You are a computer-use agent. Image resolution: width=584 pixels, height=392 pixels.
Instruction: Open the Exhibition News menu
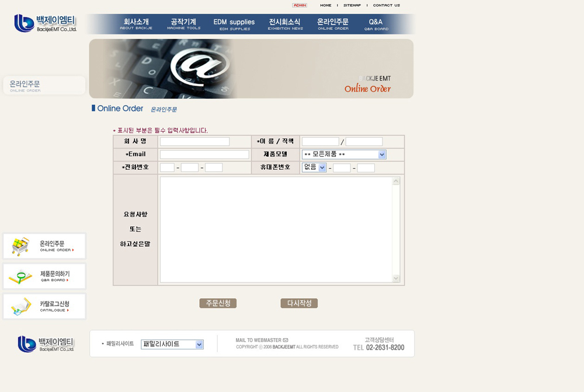(x=285, y=24)
